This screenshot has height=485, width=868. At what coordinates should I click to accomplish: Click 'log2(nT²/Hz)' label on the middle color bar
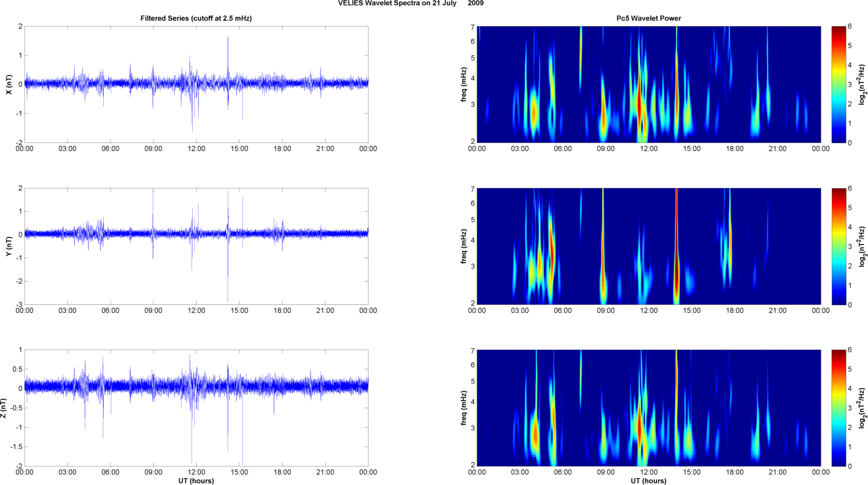point(863,246)
